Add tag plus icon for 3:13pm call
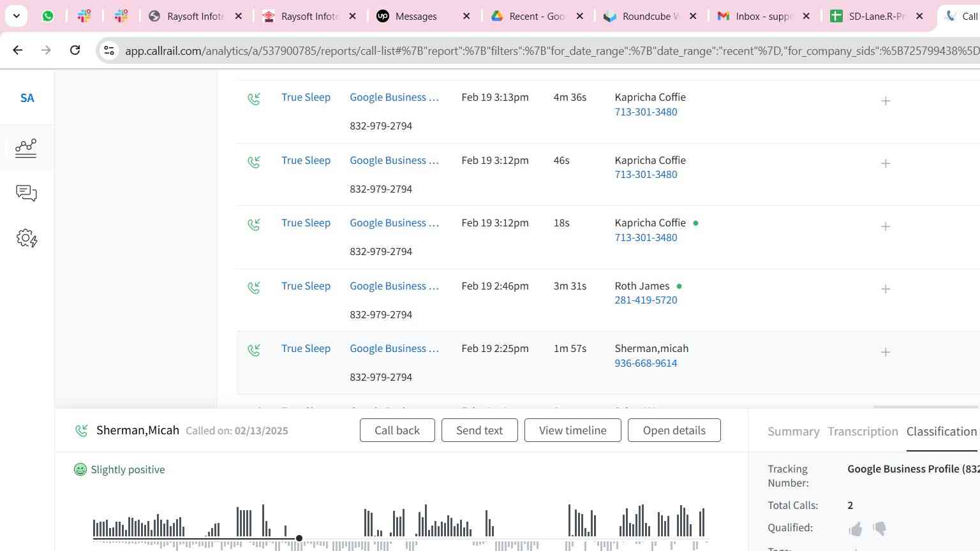 [886, 101]
